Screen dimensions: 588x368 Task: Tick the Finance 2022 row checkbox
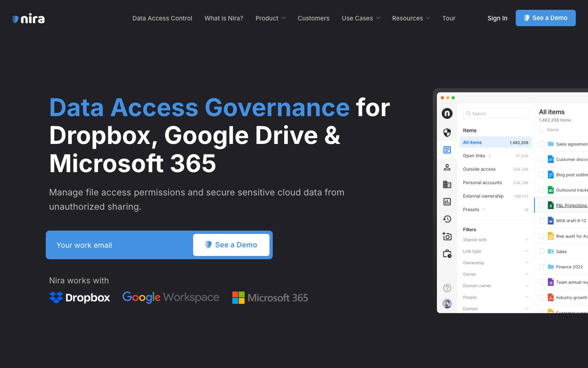tap(541, 267)
